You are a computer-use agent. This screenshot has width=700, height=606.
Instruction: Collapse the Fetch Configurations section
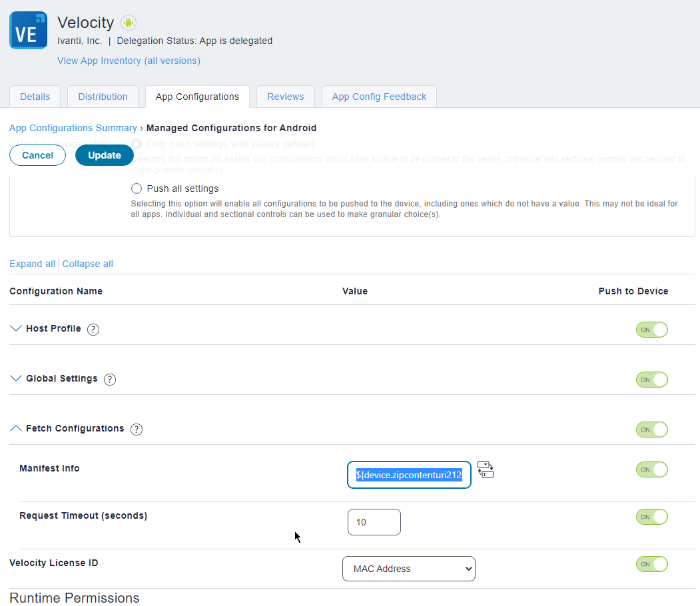point(16,428)
